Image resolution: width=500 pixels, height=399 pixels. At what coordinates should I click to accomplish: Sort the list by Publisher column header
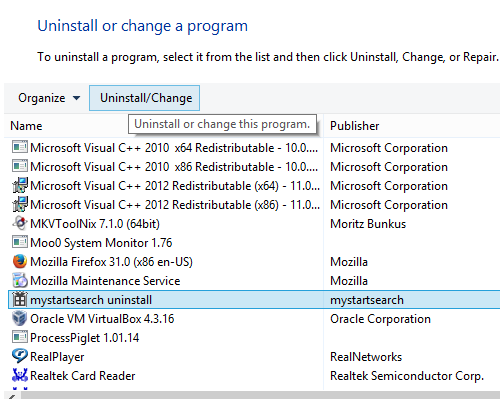(x=354, y=126)
